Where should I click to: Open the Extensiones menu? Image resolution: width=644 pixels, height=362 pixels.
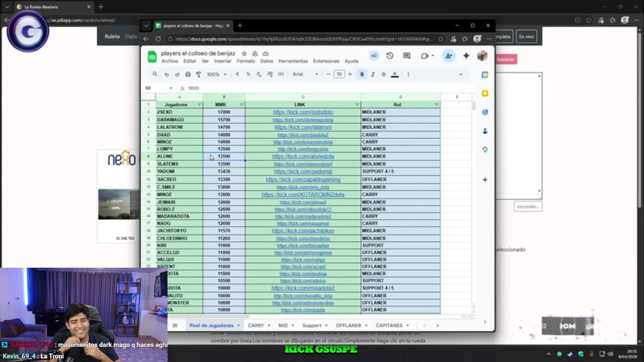[x=326, y=61]
